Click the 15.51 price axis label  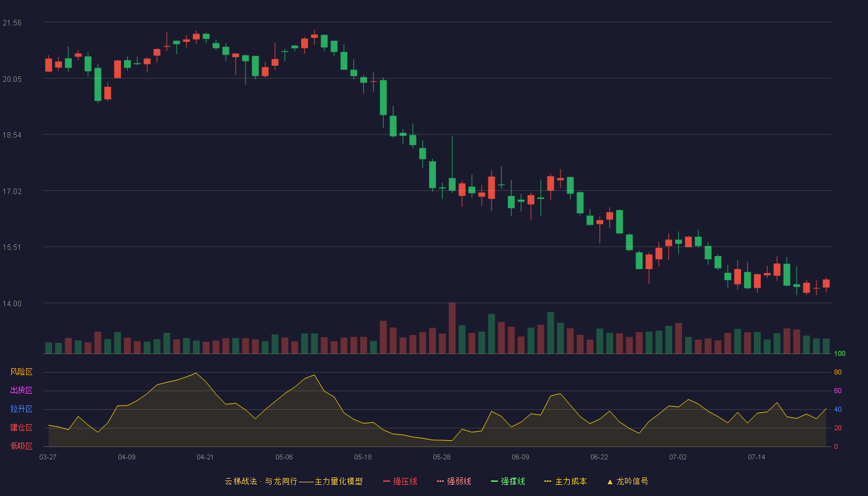[12, 247]
